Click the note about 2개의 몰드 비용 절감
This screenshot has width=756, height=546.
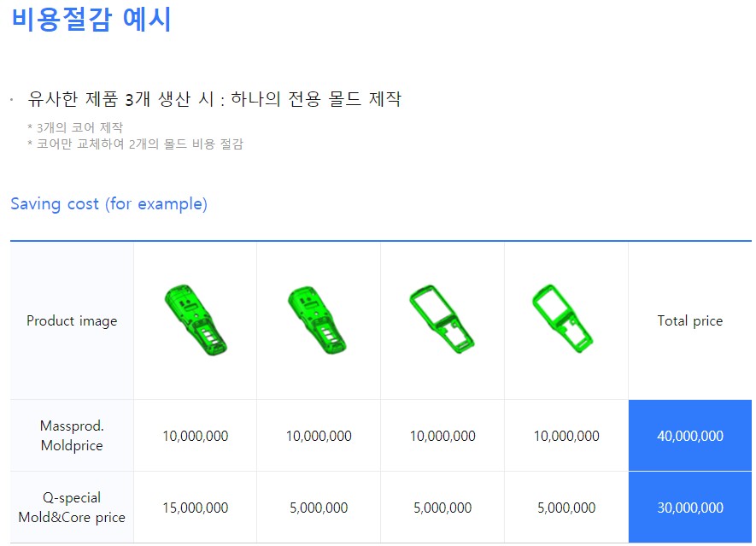135,144
